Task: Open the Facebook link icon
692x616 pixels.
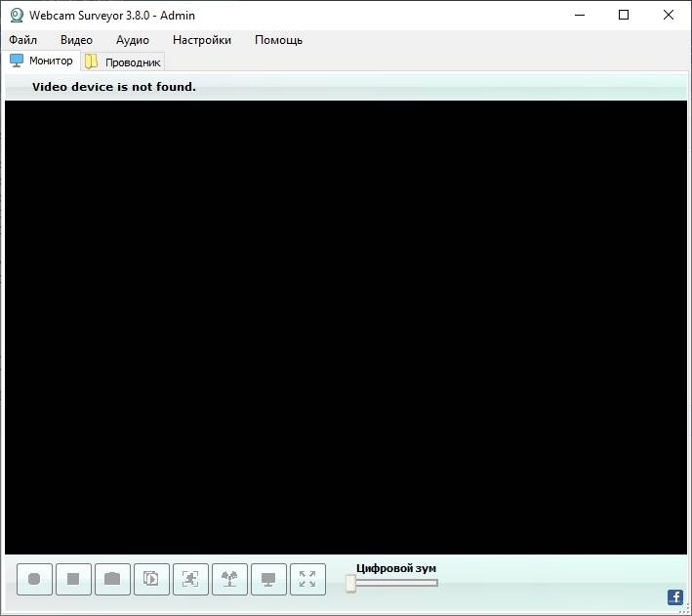Action: click(675, 597)
